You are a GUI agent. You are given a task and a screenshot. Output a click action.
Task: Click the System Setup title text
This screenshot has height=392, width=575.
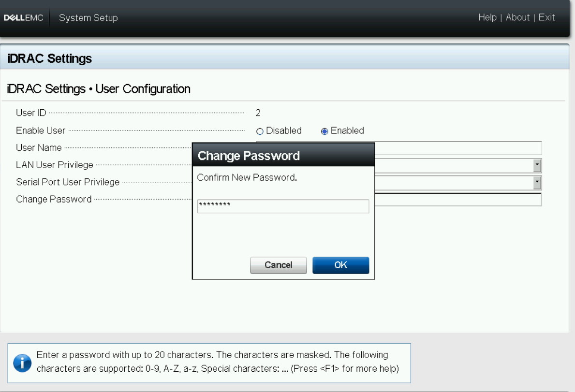click(x=88, y=18)
